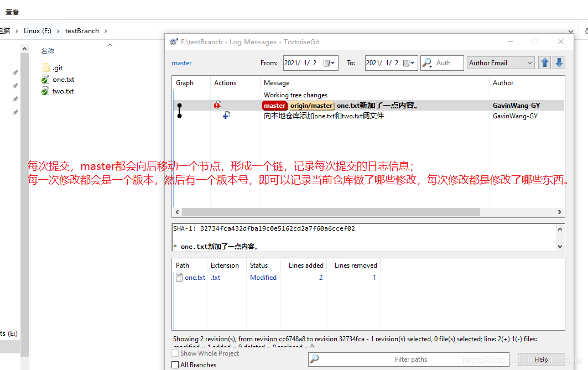Click the search magnifier filter icon
588x370 pixels.
pyautogui.click(x=426, y=63)
